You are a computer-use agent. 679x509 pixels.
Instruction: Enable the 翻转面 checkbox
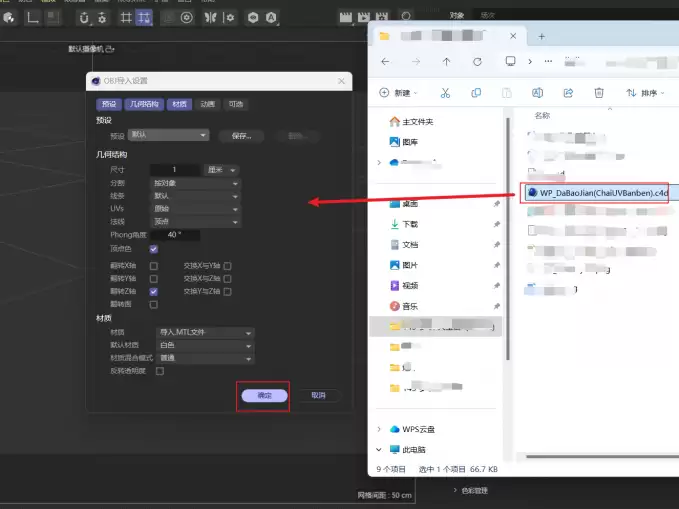(154, 305)
